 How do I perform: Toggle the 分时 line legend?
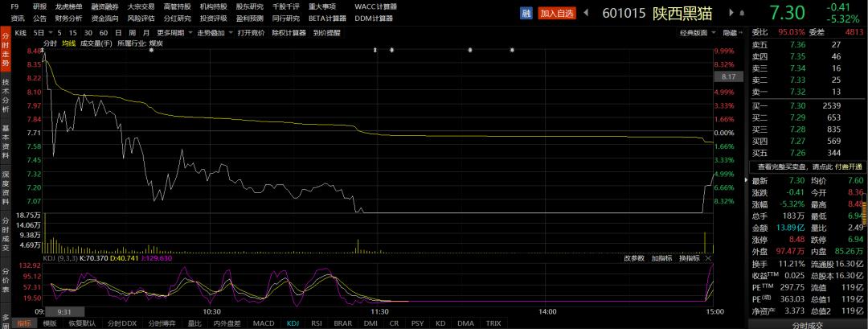click(x=49, y=43)
